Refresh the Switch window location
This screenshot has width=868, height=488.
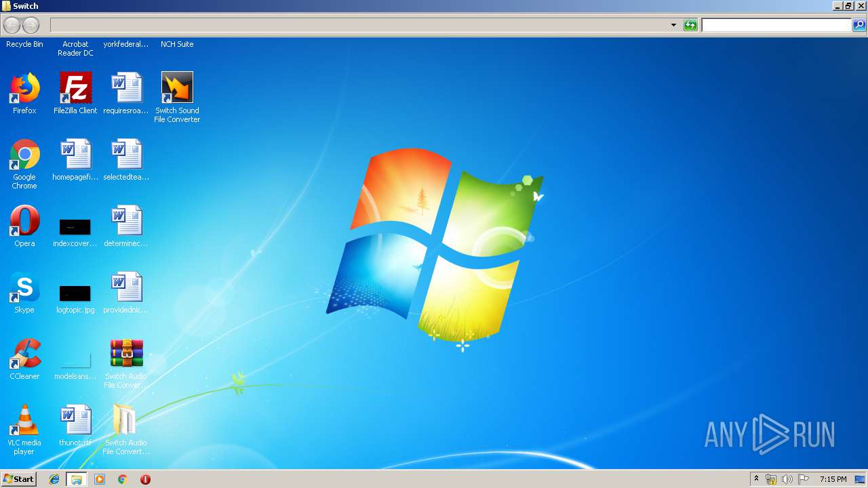pyautogui.click(x=690, y=25)
